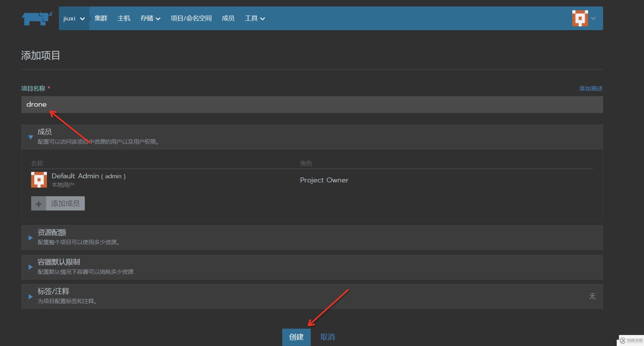Click the 添加描述 add description link
The image size is (644, 346).
click(x=591, y=88)
